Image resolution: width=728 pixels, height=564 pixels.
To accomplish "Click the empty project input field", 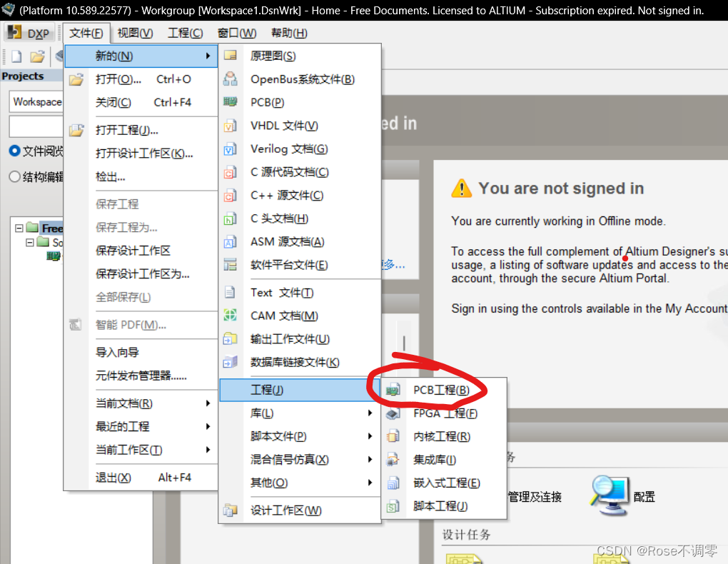I will pos(36,126).
